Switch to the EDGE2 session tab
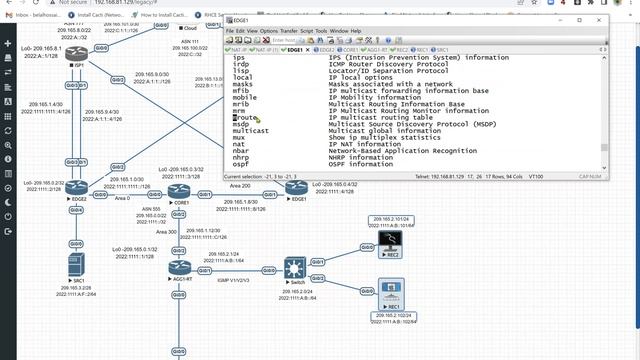 pos(324,50)
